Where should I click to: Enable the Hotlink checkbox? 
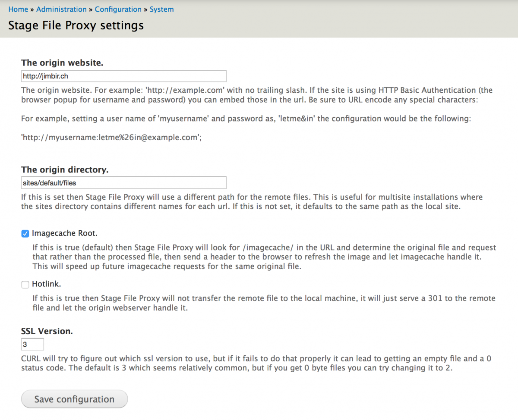click(25, 285)
